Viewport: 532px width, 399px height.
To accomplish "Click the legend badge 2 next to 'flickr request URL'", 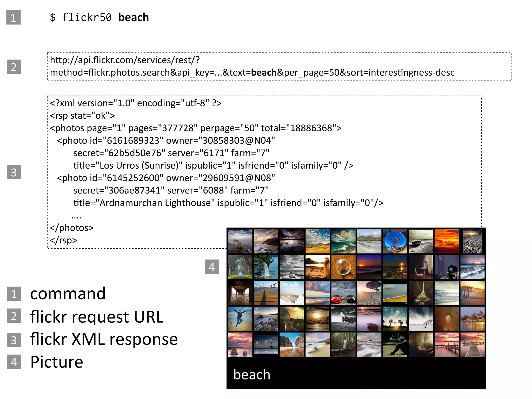I will (x=14, y=316).
